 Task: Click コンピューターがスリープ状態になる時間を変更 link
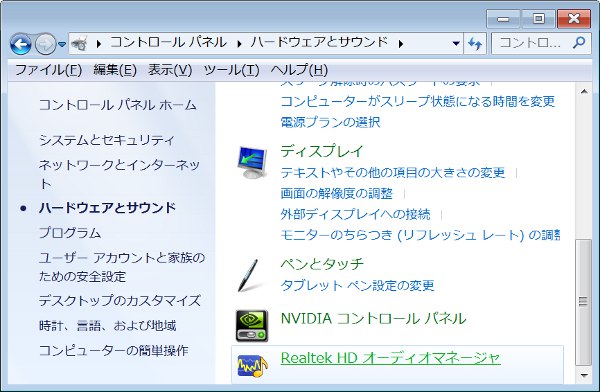418,101
